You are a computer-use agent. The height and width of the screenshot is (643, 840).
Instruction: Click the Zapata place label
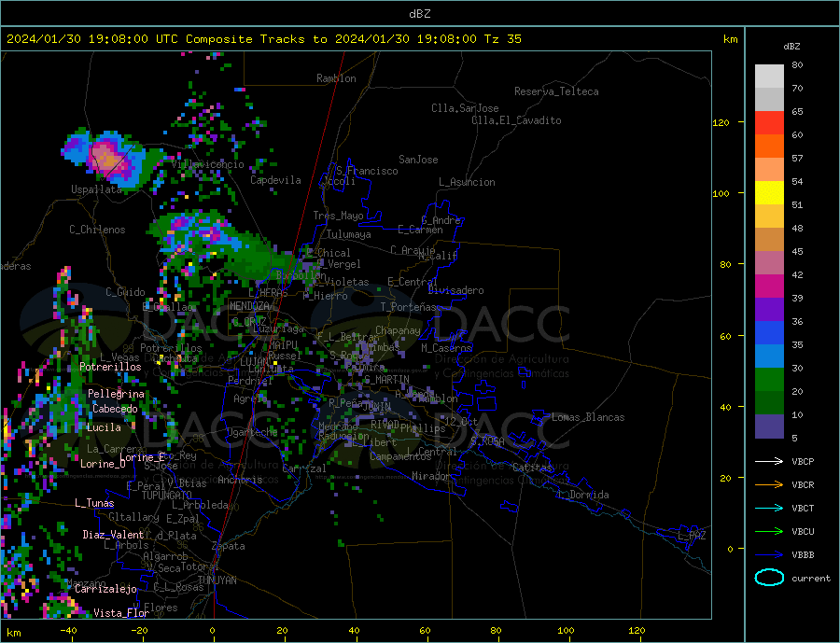tap(229, 546)
